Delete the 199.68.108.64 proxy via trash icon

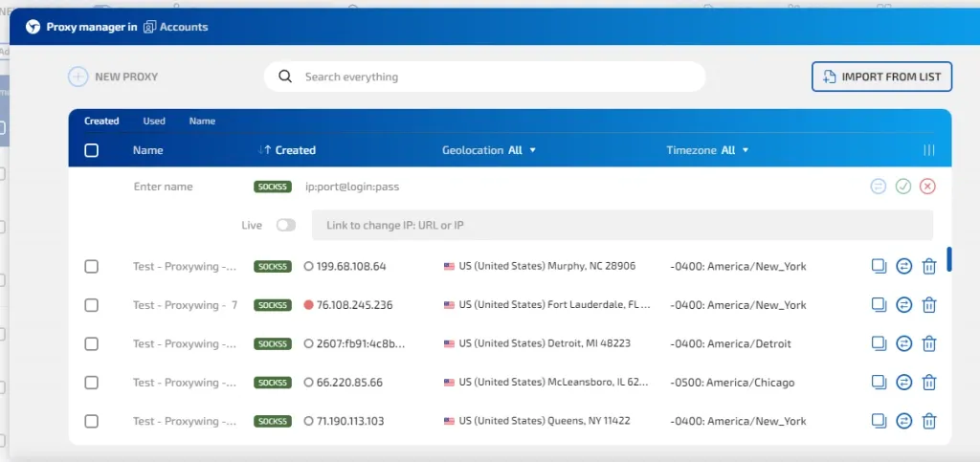[x=928, y=267]
